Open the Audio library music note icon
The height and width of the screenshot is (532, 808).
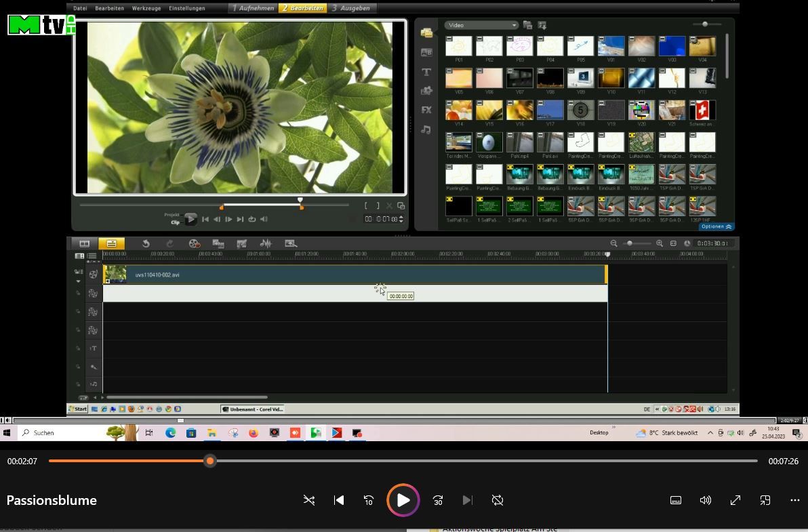pyautogui.click(x=426, y=129)
